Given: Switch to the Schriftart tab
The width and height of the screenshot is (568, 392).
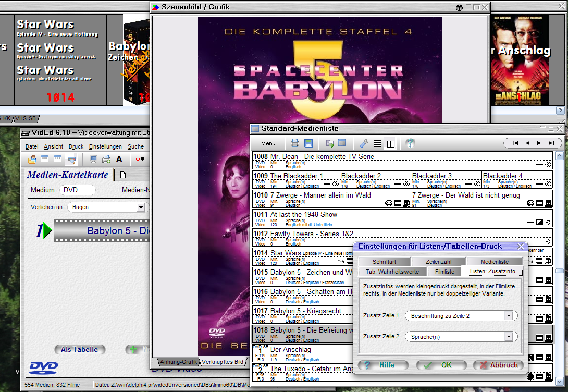Looking at the screenshot, I should pyautogui.click(x=385, y=262).
